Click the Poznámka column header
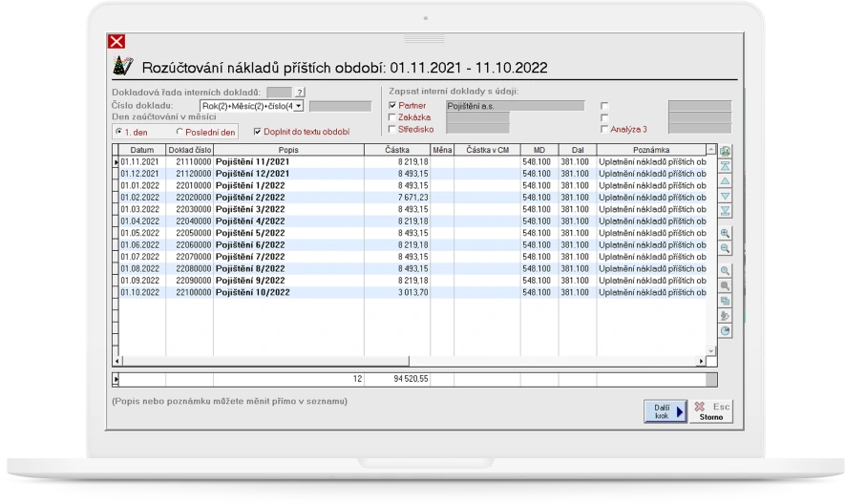The image size is (845, 504). point(651,150)
